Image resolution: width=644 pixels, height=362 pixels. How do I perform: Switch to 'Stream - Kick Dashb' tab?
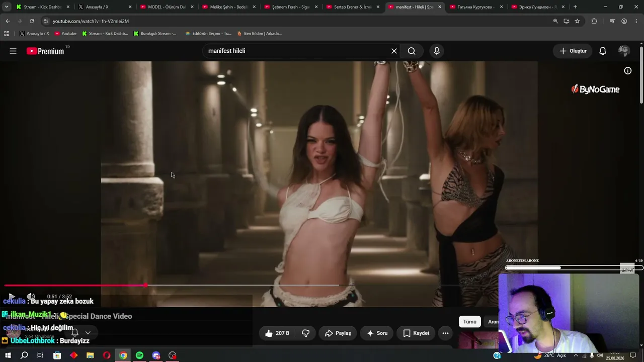point(42,7)
